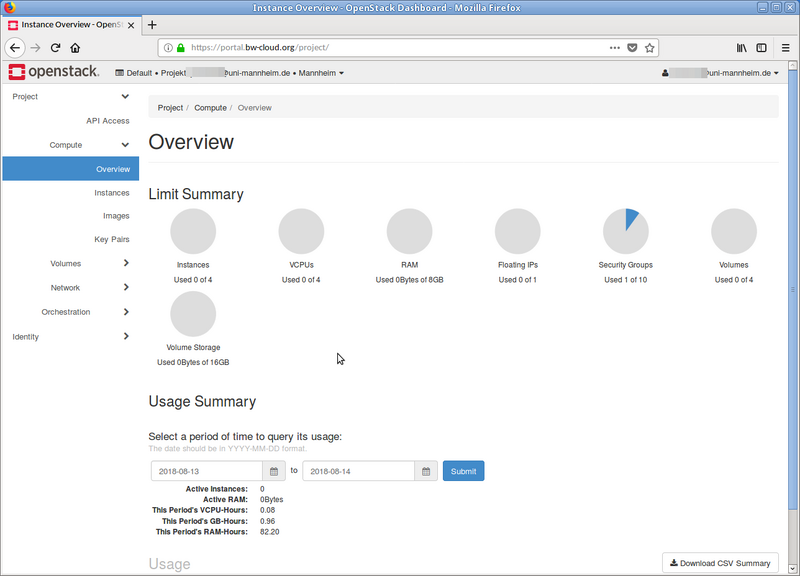Download the CSV Summary
The width and height of the screenshot is (800, 576).
[720, 563]
